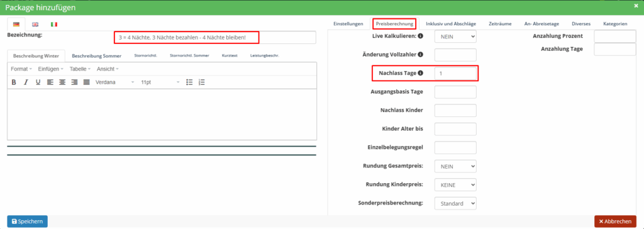
Task: Select the Leistungsbeschr. tab
Action: click(265, 55)
